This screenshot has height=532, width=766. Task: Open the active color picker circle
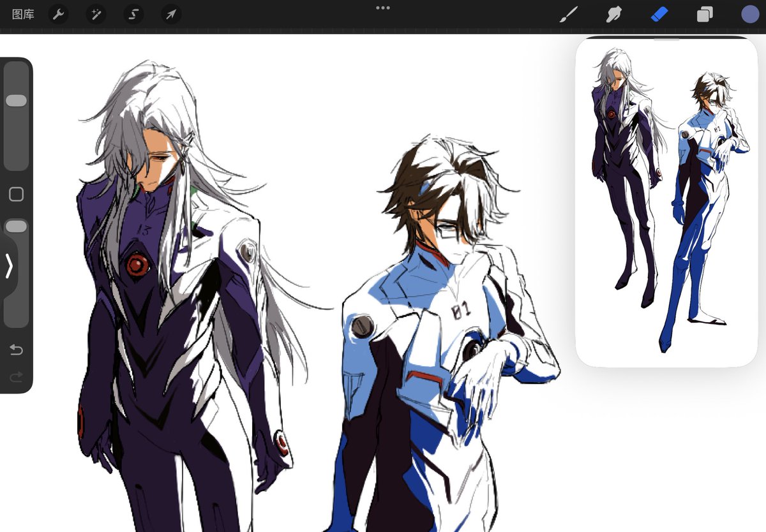pyautogui.click(x=751, y=14)
